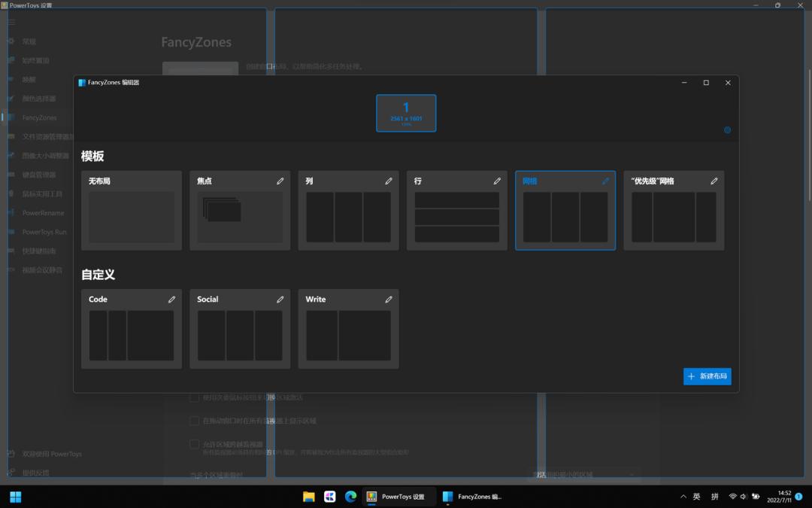The image size is (812, 508).
Task: Edit the 行 (Rows) template layout
Action: (497, 181)
